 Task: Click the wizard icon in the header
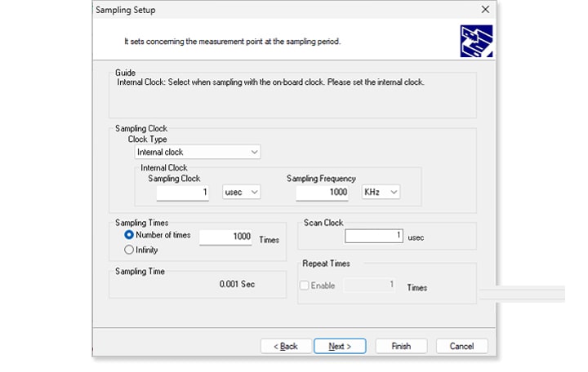(x=475, y=41)
